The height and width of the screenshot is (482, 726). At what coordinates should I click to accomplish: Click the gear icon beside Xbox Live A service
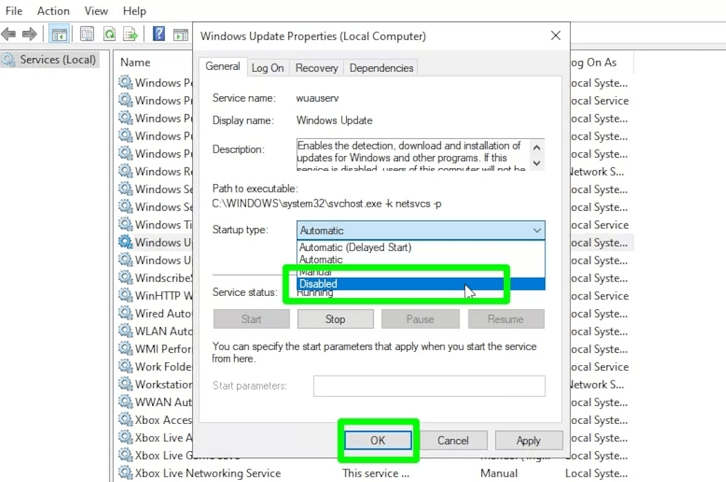pyautogui.click(x=125, y=437)
